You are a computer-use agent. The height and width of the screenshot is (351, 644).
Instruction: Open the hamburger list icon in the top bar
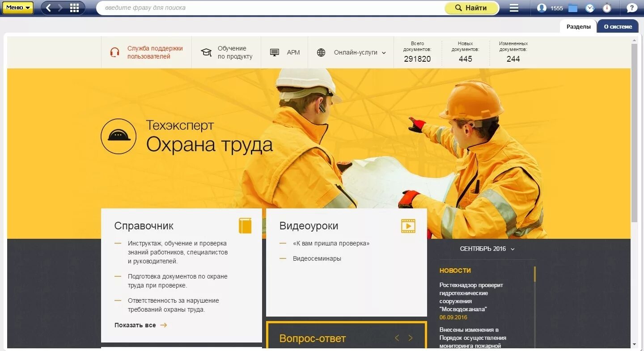point(514,8)
